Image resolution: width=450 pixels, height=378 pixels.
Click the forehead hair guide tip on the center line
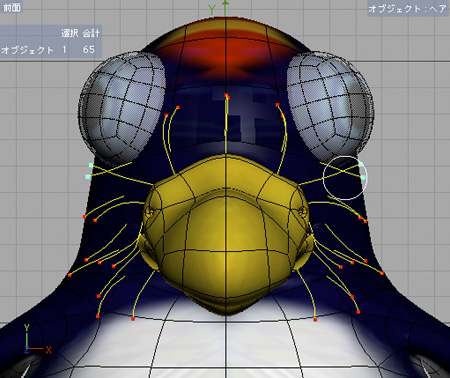pyautogui.click(x=227, y=96)
